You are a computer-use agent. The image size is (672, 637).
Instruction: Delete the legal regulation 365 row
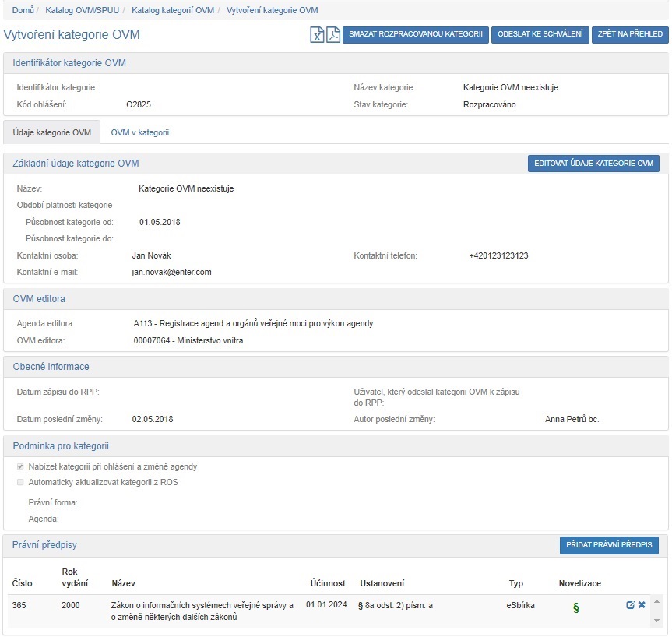click(x=642, y=605)
